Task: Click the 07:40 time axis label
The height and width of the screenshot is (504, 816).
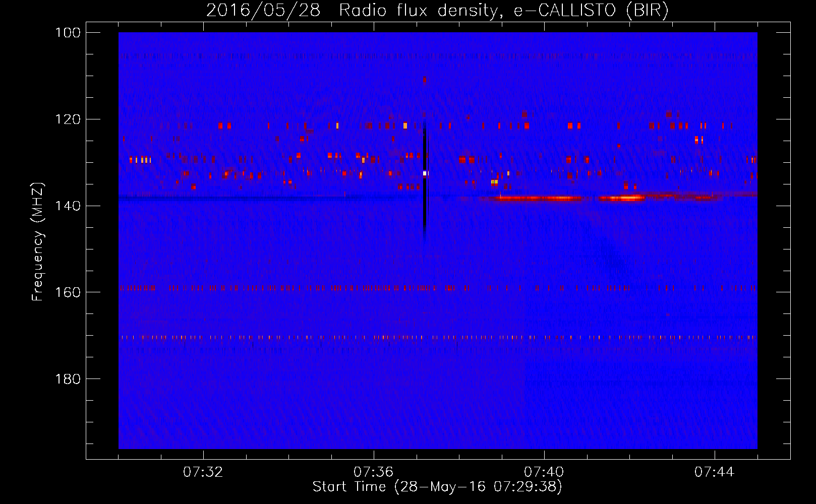Action: pyautogui.click(x=544, y=472)
